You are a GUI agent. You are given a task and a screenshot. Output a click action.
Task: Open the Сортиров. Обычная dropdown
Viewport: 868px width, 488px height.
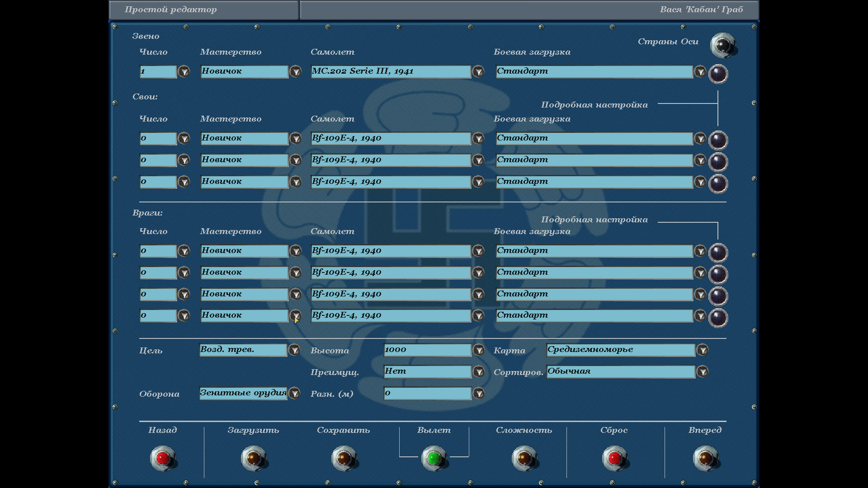[702, 371]
